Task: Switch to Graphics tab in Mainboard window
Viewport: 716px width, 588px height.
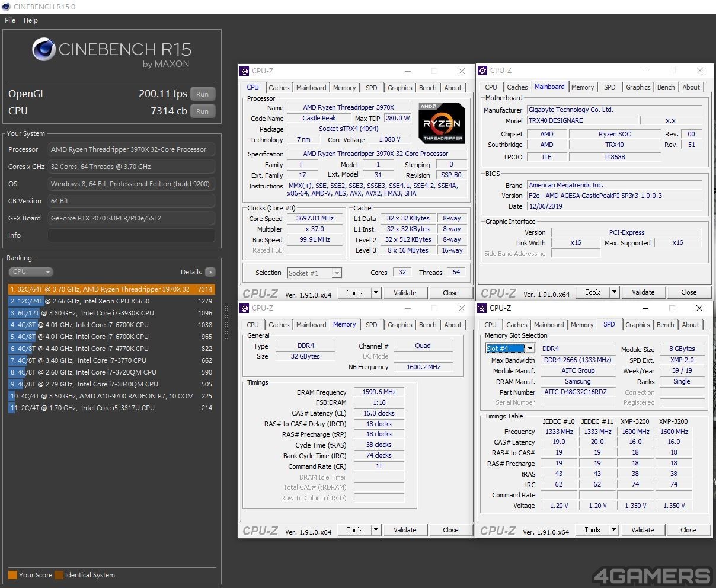Action: point(638,87)
